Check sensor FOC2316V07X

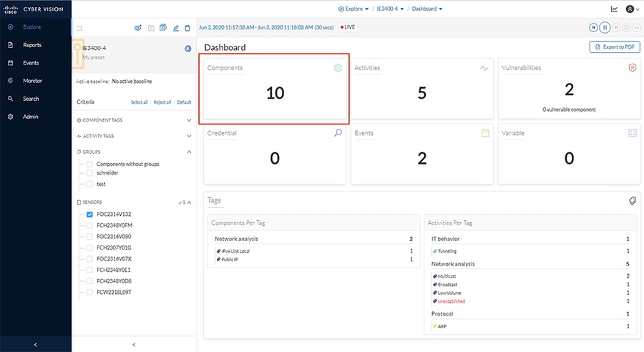coord(89,259)
